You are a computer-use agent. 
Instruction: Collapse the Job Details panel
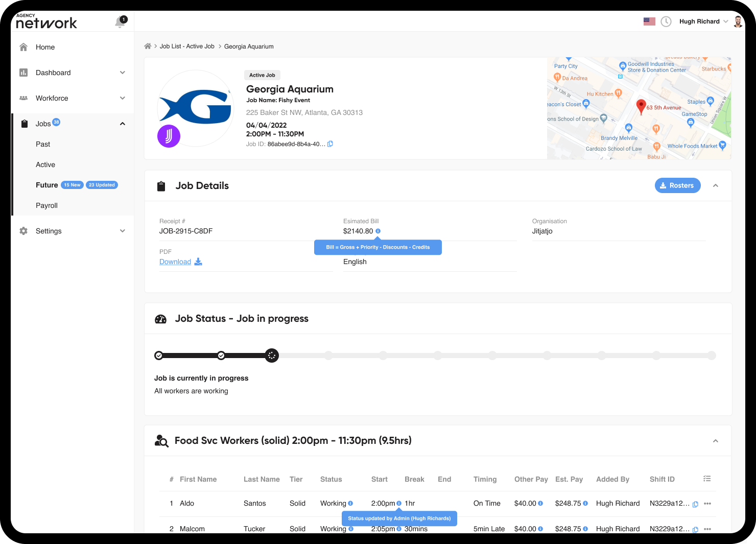pos(716,185)
